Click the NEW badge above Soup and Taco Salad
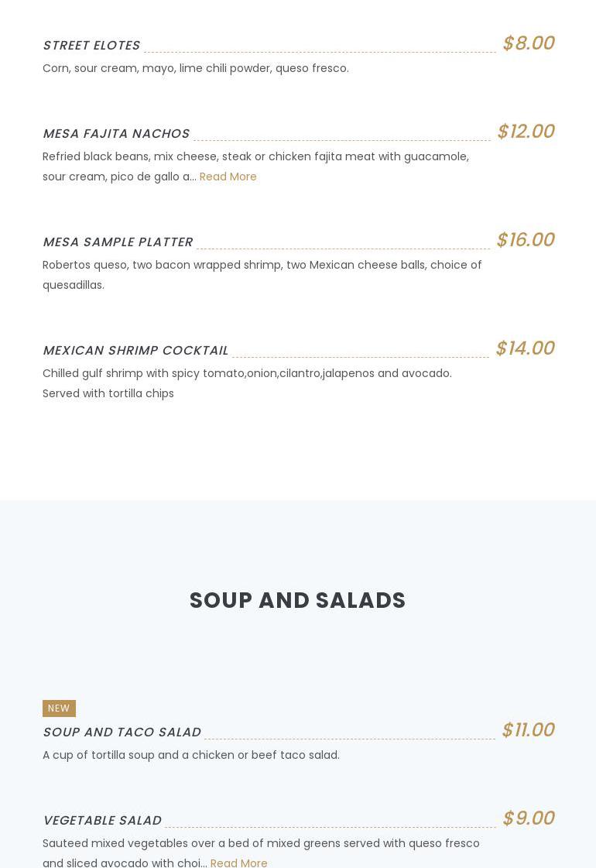596x868 pixels. click(x=59, y=708)
